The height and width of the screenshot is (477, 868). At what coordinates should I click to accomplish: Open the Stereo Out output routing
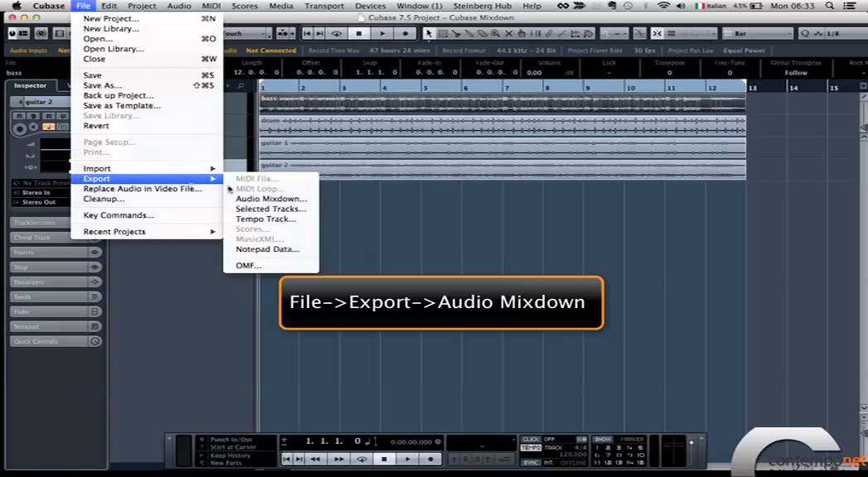pyautogui.click(x=41, y=203)
